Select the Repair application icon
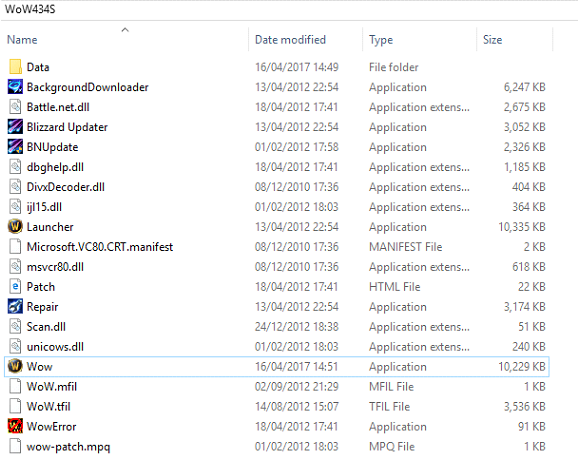581x465 pixels. [x=15, y=307]
